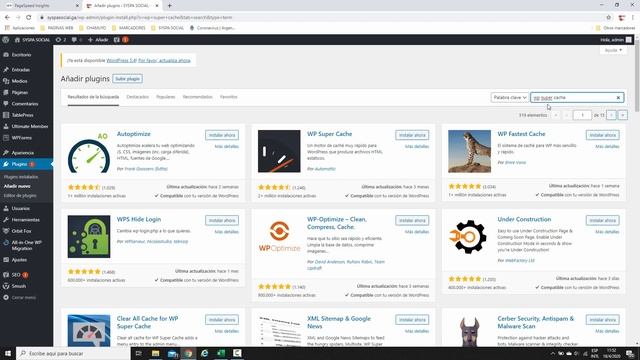Switch to the Destacados tab
The height and width of the screenshot is (360, 640).
pos(138,97)
